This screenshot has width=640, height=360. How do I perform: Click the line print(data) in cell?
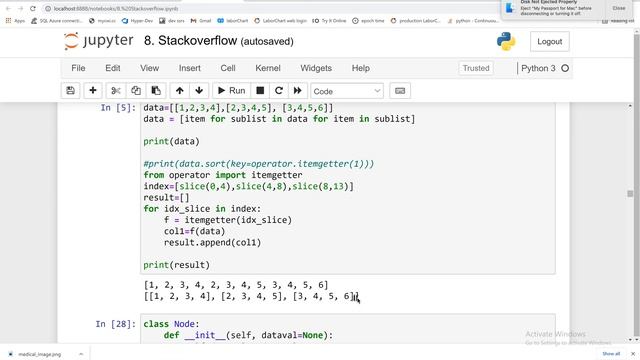coord(171,142)
